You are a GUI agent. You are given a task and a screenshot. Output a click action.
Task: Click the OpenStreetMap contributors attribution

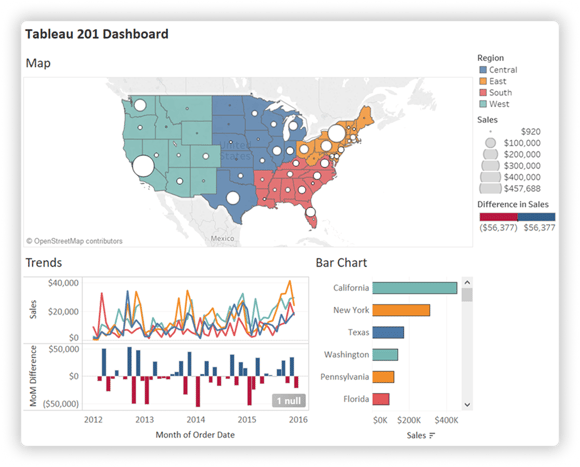74,241
